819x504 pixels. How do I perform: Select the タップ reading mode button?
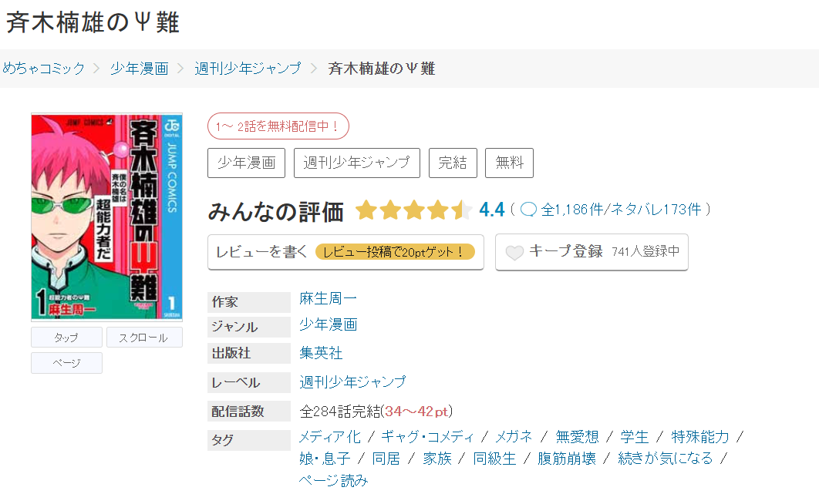tap(66, 337)
